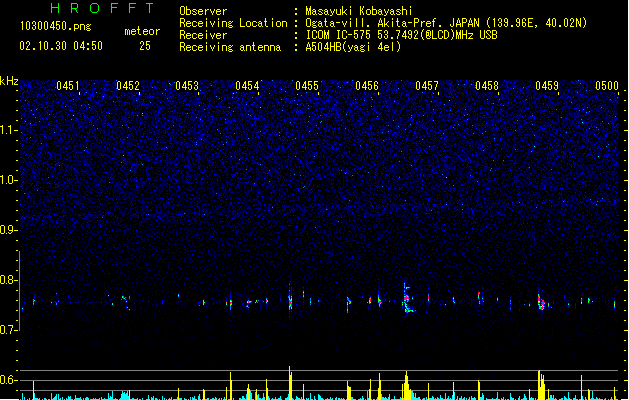Click the strong meteor echo near 0457

tap(408, 298)
